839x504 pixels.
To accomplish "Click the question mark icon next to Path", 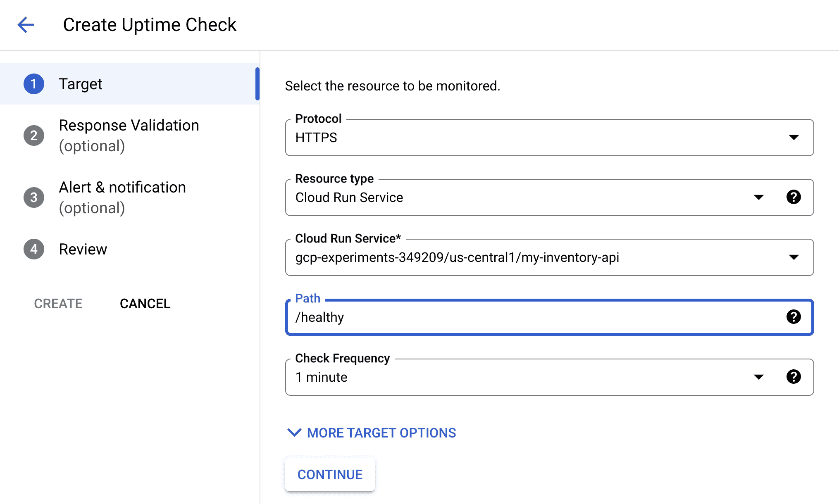I will point(794,317).
